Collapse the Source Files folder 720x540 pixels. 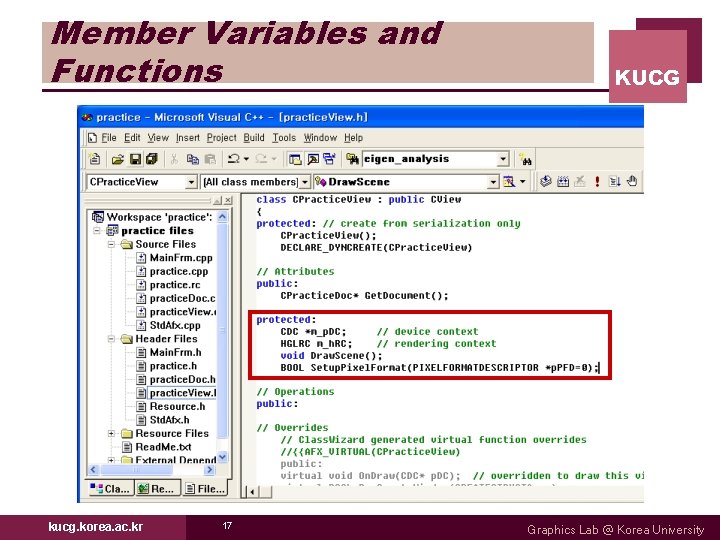(111, 244)
